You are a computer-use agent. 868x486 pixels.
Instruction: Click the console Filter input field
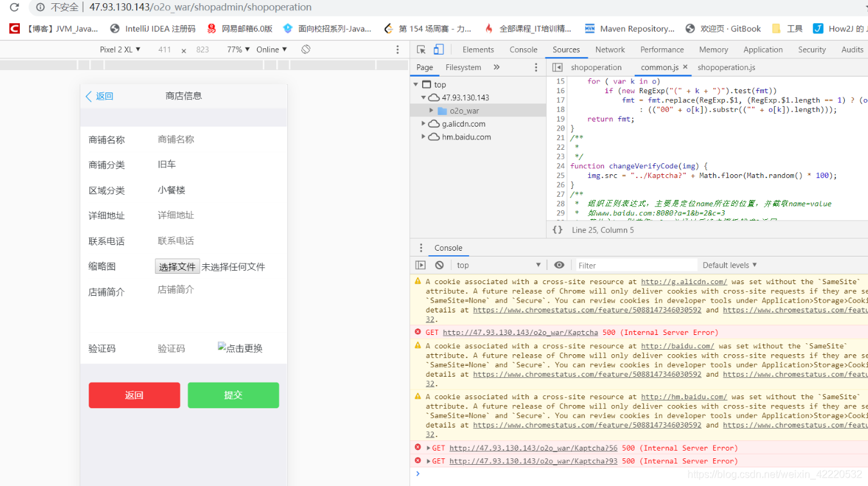(x=636, y=265)
